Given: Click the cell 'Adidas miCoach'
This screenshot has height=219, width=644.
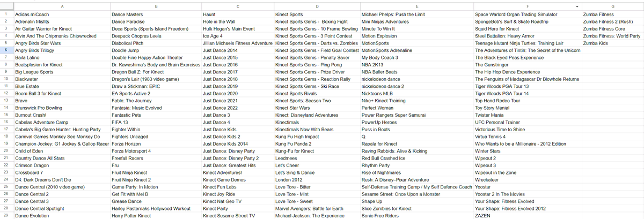Looking at the screenshot, I should pyautogui.click(x=62, y=14).
